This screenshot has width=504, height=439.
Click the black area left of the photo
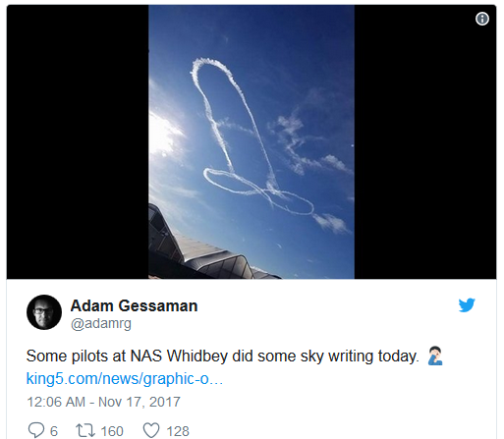[78, 141]
